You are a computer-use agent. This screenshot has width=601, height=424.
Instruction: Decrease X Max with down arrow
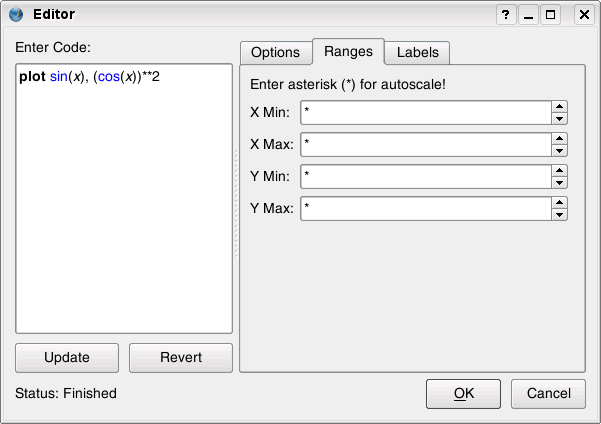[x=560, y=150]
